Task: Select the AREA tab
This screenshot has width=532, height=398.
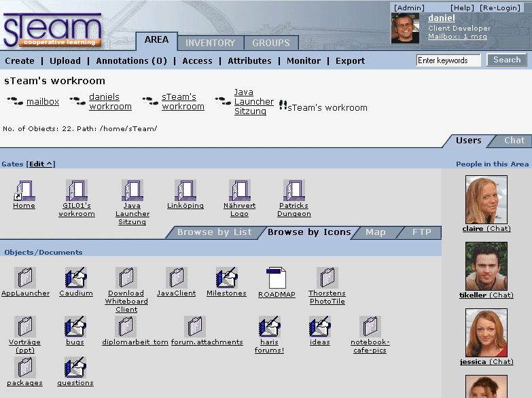Action: point(156,40)
